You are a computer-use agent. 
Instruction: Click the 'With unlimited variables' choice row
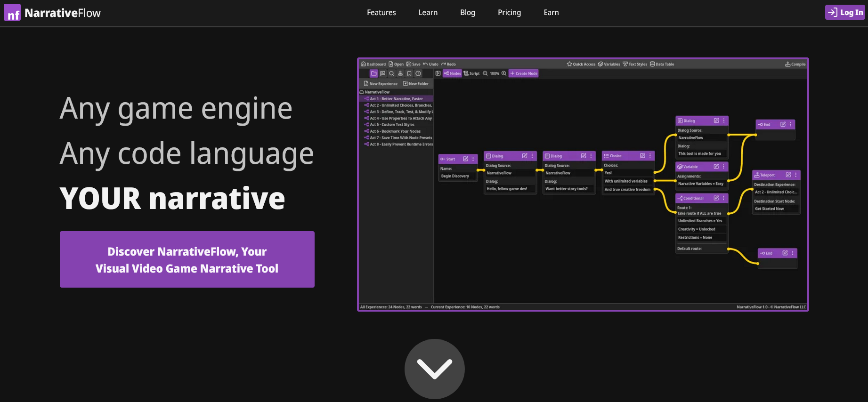[628, 181]
